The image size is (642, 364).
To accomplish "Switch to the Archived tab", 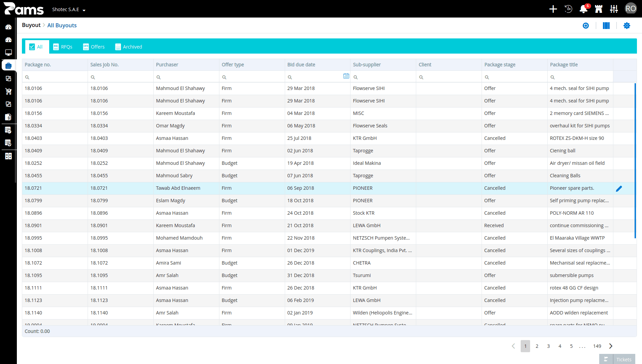I will pos(129,47).
